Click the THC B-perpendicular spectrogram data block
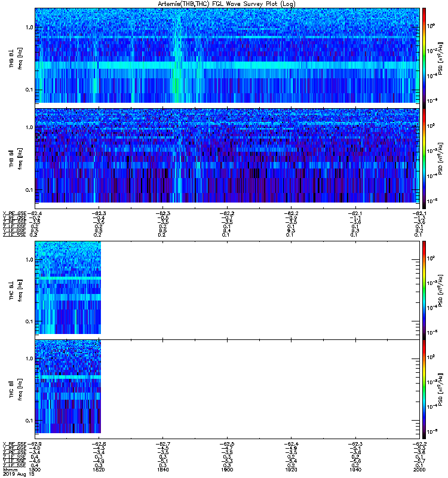Viewport: 448px width, 478px height. 68,287
